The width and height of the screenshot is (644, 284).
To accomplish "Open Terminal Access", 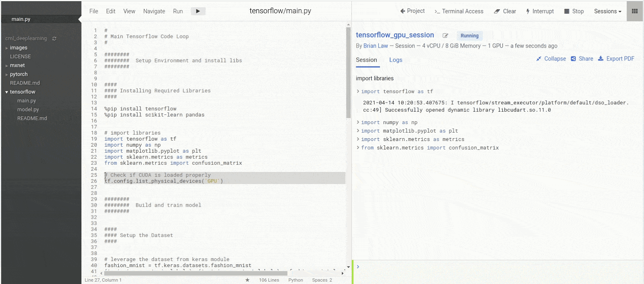I will 459,11.
